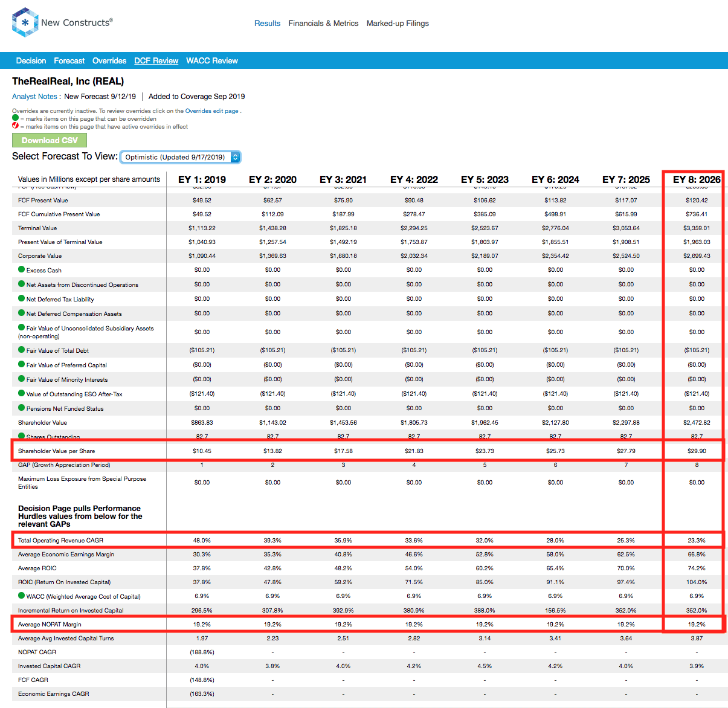Click the 296.5% incremental return cell
This screenshot has width=728, height=708.
click(202, 611)
